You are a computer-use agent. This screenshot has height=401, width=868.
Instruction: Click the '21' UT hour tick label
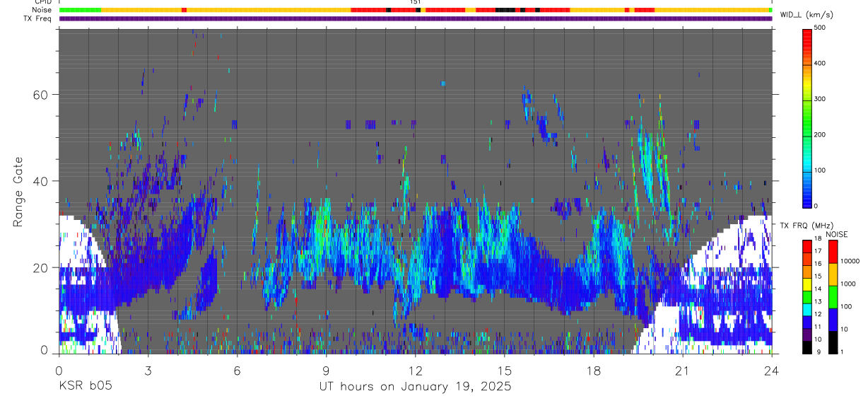click(x=682, y=370)
